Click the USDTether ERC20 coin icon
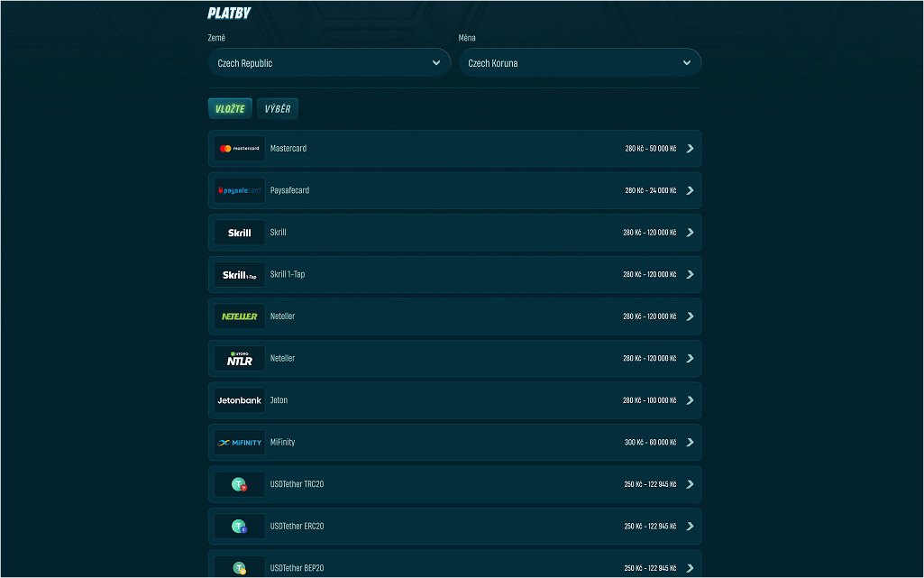The height and width of the screenshot is (578, 924). pos(239,526)
